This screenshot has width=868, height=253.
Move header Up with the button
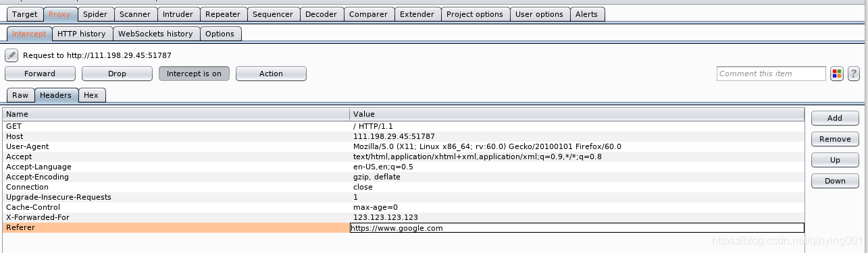[835, 160]
